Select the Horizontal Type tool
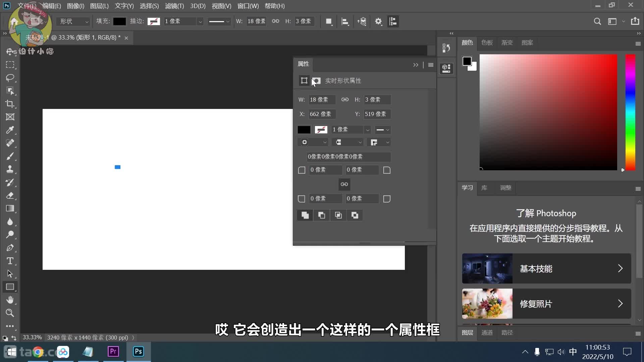Viewport: 644px width, 362px height. tap(10, 261)
